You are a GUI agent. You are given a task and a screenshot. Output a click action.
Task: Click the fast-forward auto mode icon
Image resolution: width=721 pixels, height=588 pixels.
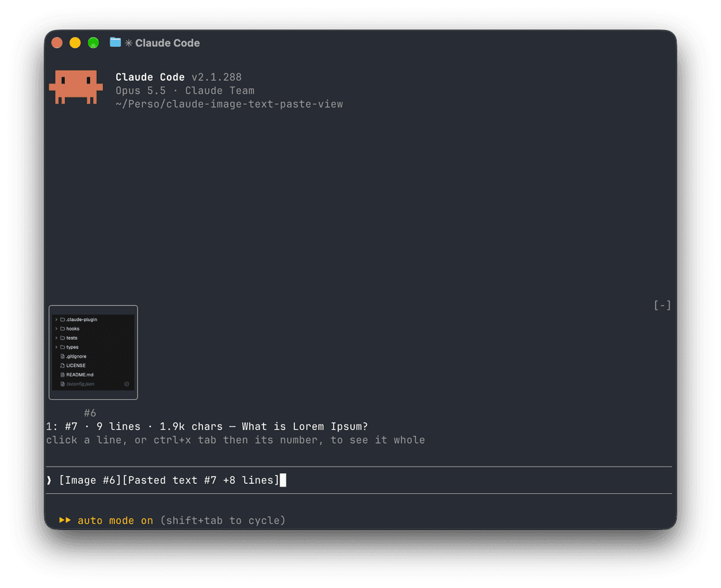(x=65, y=520)
